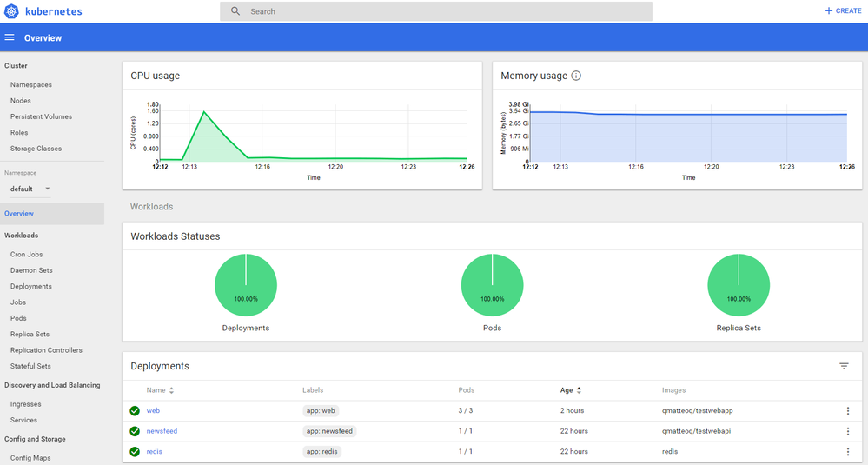This screenshot has height=465, width=868.
Task: Open the Deployments filter icon
Action: click(844, 366)
